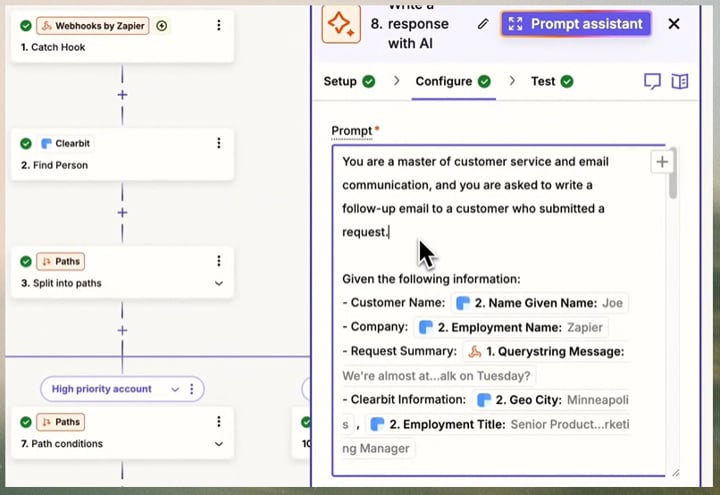Click the Prompt field scrollbar
Image resolution: width=720 pixels, height=495 pixels.
tap(673, 174)
